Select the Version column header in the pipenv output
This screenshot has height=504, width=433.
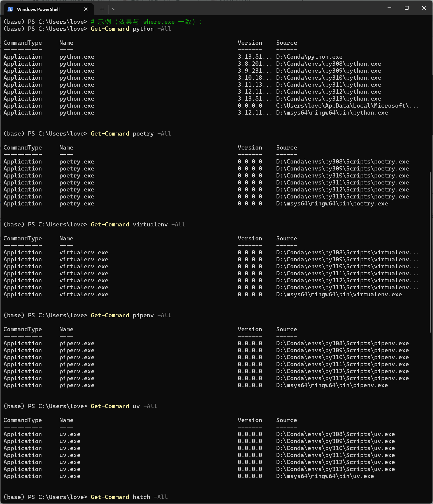tap(250, 329)
